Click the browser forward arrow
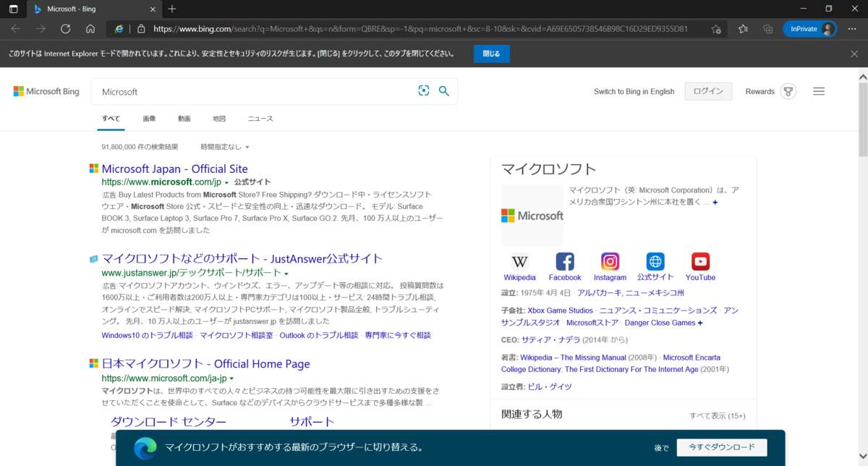Viewport: 868px width, 466px height. coord(41,29)
